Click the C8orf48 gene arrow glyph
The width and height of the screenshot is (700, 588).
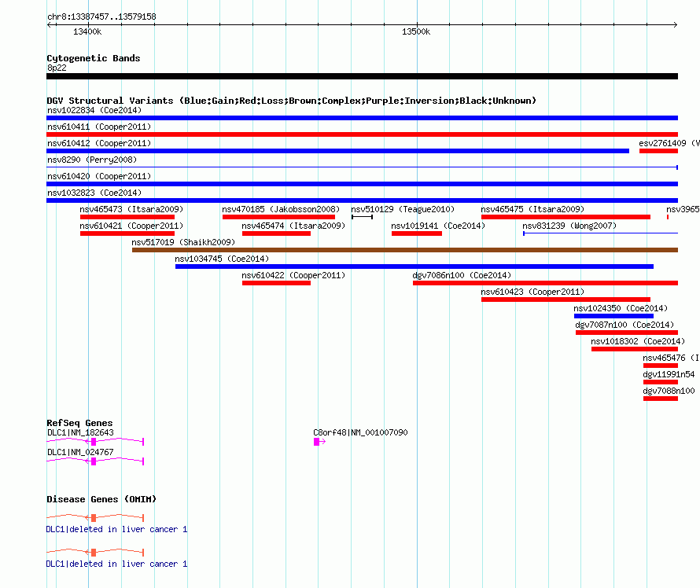(x=319, y=442)
